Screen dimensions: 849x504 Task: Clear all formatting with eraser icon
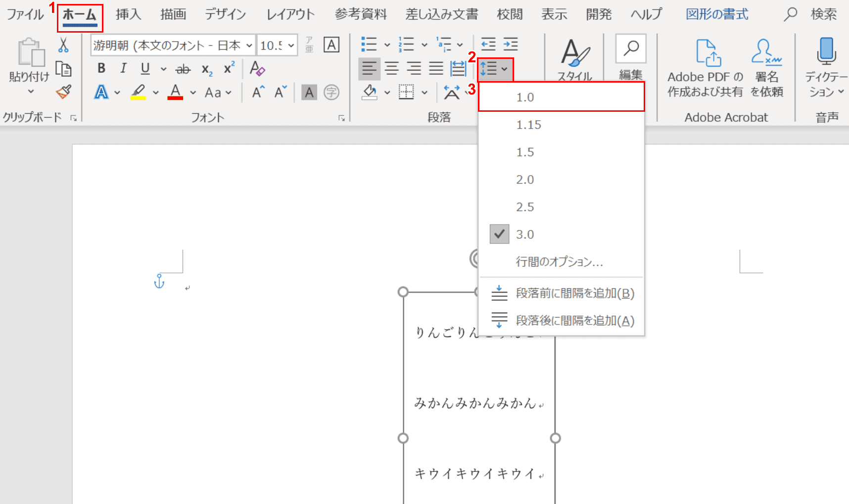click(x=257, y=69)
